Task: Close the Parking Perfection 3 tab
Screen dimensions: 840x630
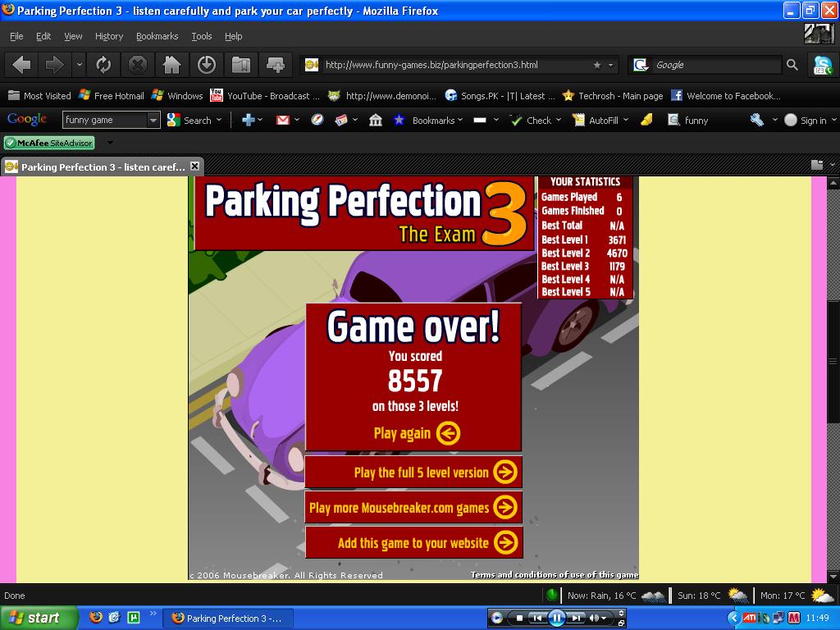Action: 194,166
